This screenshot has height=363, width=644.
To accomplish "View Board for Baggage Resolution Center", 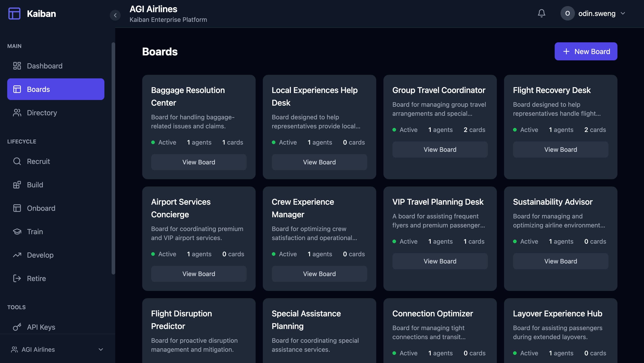I will pos(199,162).
